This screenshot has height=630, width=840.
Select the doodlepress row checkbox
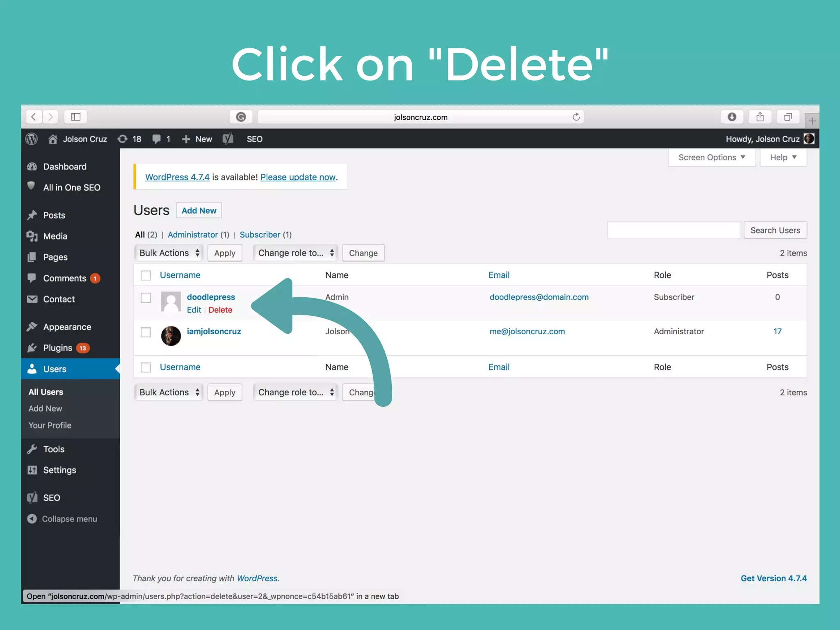(146, 297)
